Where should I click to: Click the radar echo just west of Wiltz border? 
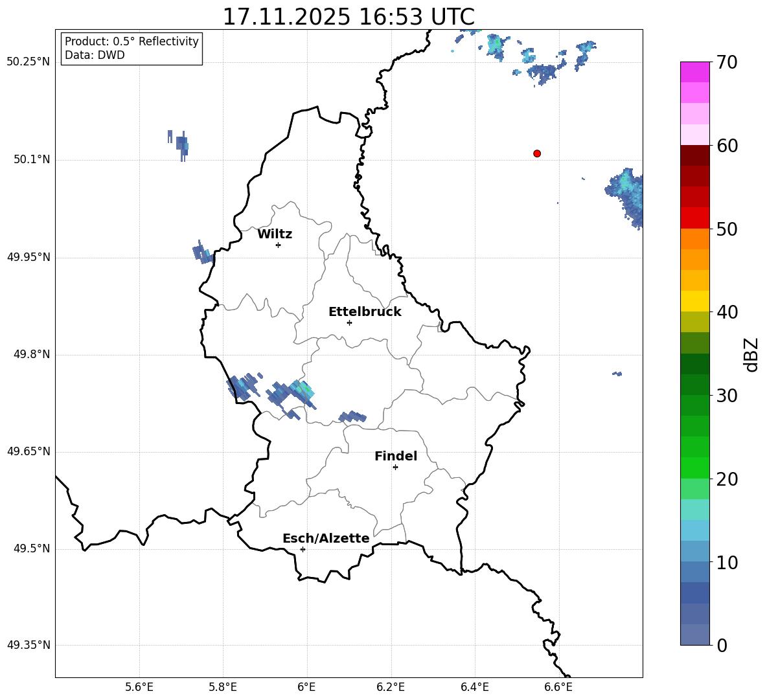(x=203, y=253)
